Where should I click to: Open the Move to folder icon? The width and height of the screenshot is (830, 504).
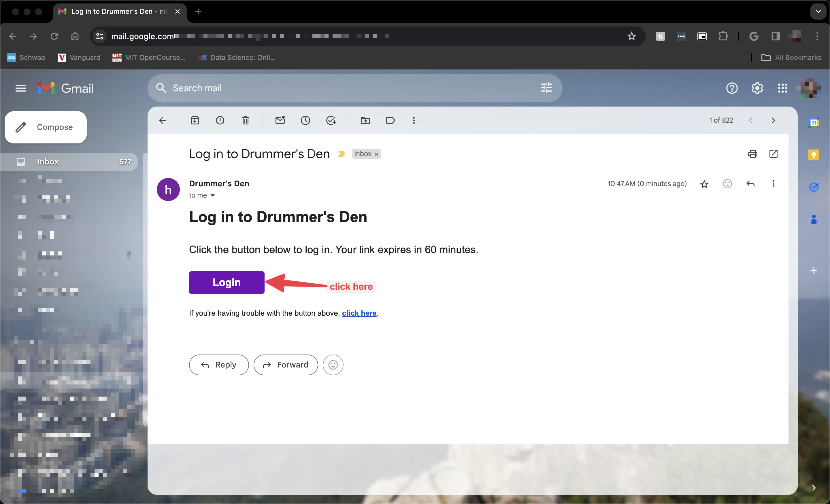[365, 121]
